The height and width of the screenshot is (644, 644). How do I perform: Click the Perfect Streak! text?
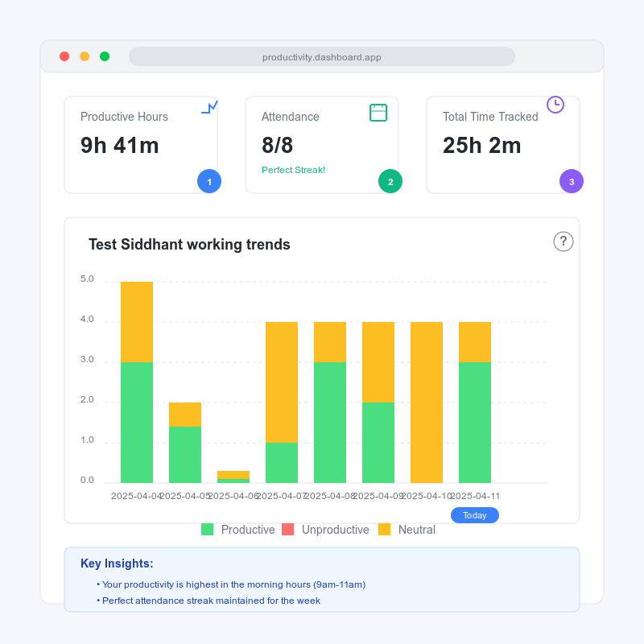pos(293,170)
